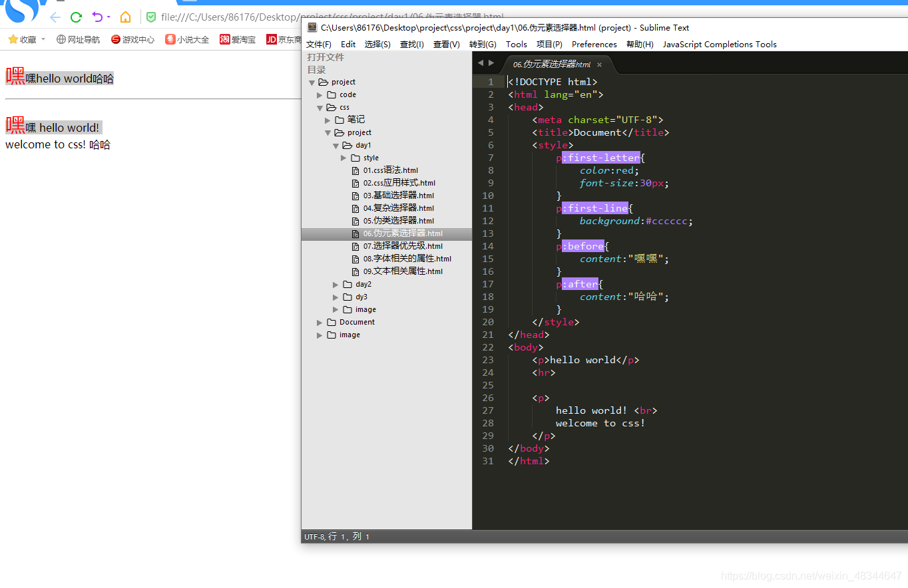Open 网址导航 bookmark
This screenshot has width=908, height=588.
click(x=78, y=39)
